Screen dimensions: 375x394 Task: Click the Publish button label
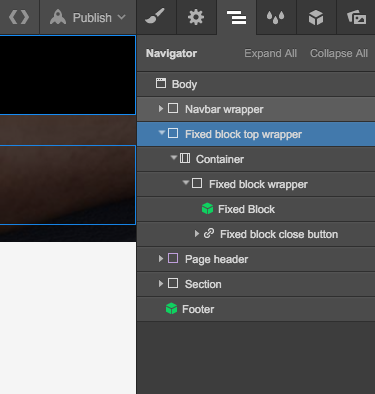click(x=92, y=17)
